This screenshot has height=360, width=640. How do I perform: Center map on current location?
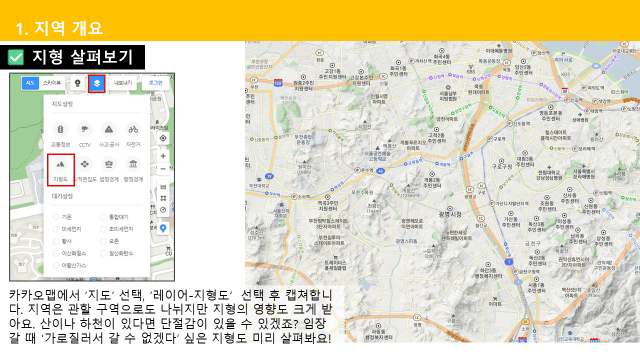click(x=163, y=138)
